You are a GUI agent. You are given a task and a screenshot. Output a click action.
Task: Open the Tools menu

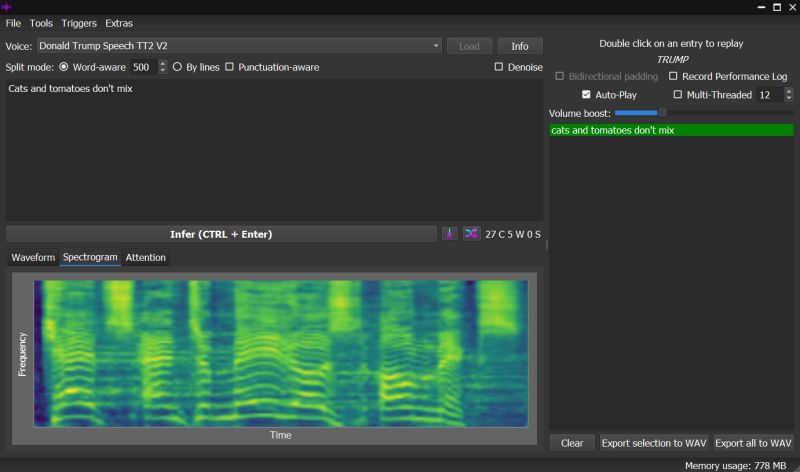click(41, 23)
